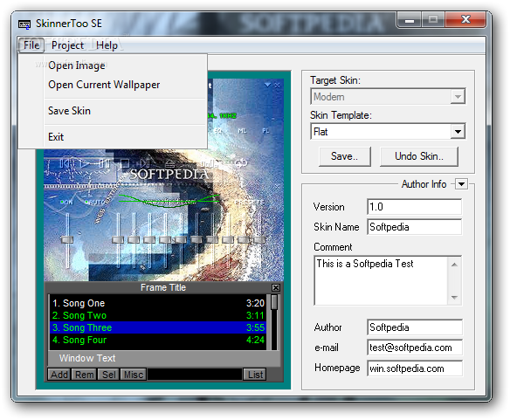Click the play icon in skin preview

86,163
